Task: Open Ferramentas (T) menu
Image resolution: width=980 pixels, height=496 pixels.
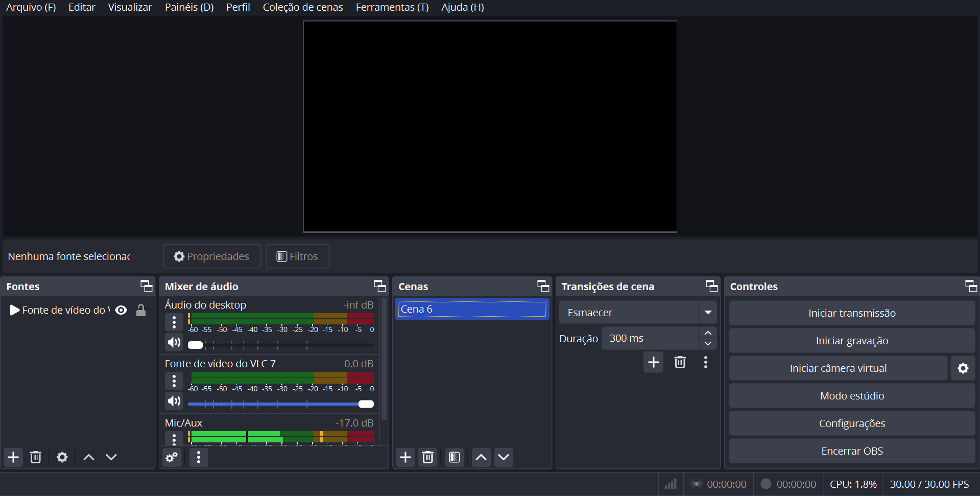Action: [392, 7]
